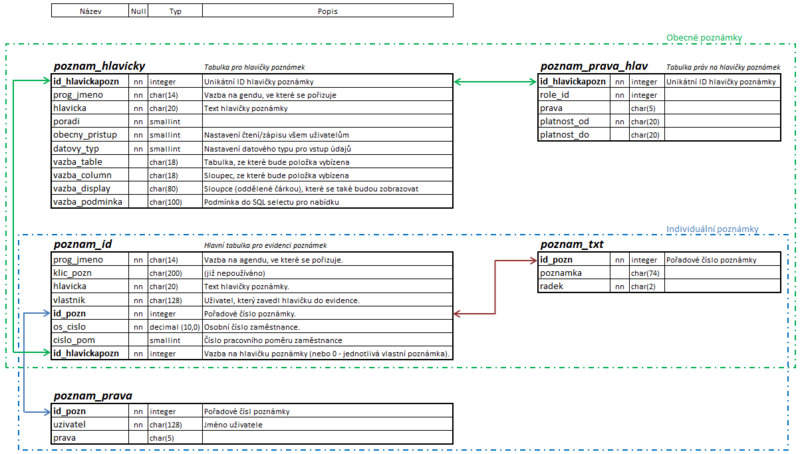This screenshot has width=800, height=454.
Task: Select description 'Nastavení čtení/zápisu všem uživatelům'
Action: pyautogui.click(x=277, y=135)
